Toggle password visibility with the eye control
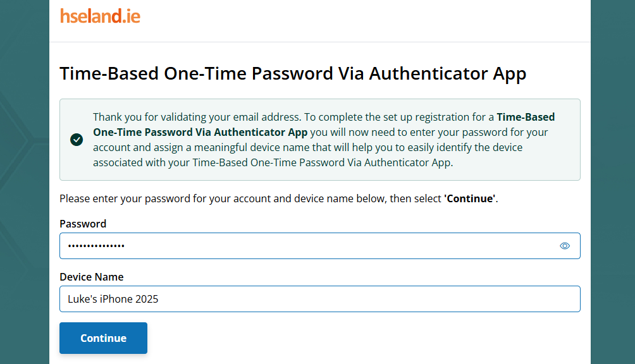The image size is (635, 364). (x=564, y=246)
